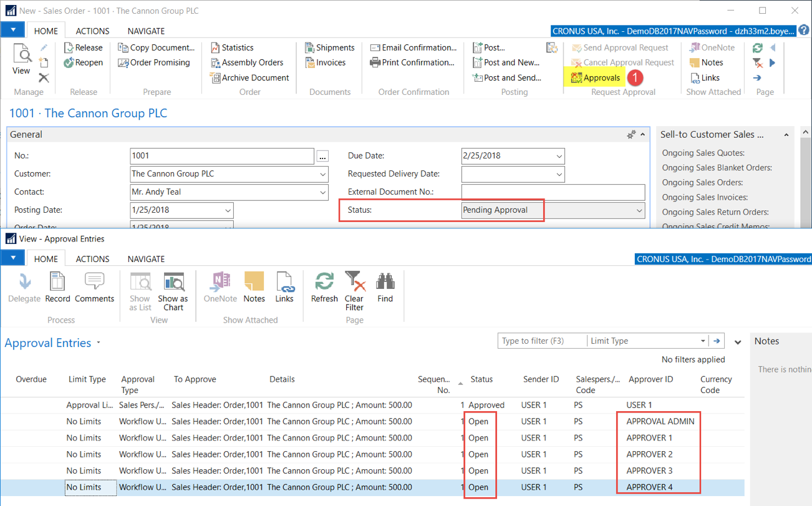Click the Type to filter input field
812x506 pixels.
(x=539, y=341)
